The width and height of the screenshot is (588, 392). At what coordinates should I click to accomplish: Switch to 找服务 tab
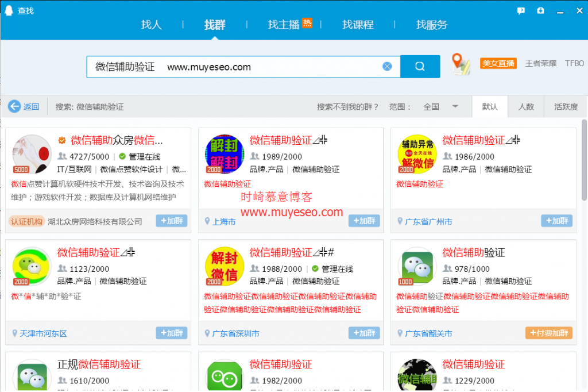(x=432, y=25)
